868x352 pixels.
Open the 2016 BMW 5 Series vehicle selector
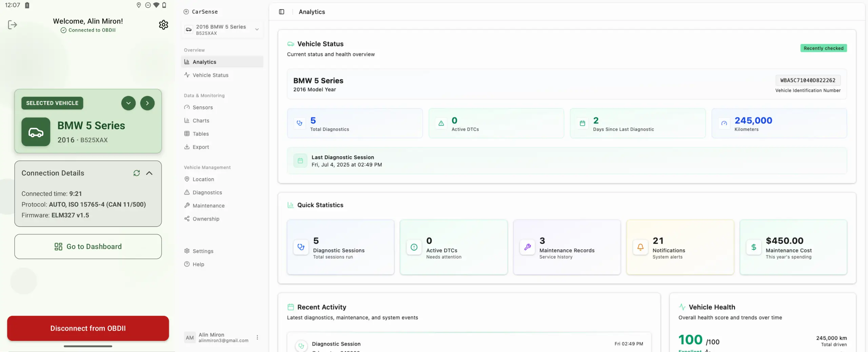click(x=222, y=30)
